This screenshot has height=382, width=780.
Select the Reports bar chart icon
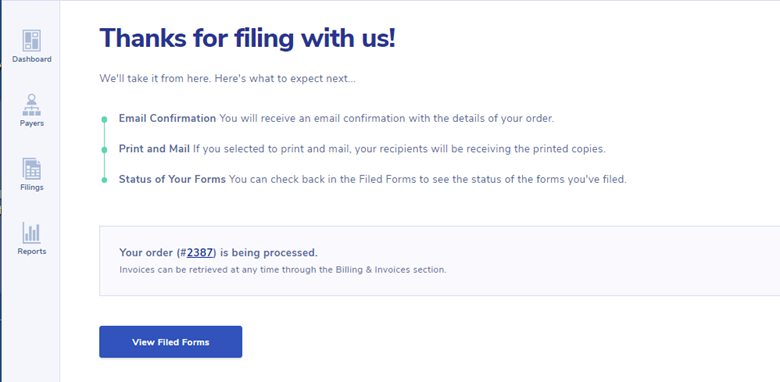pos(31,233)
